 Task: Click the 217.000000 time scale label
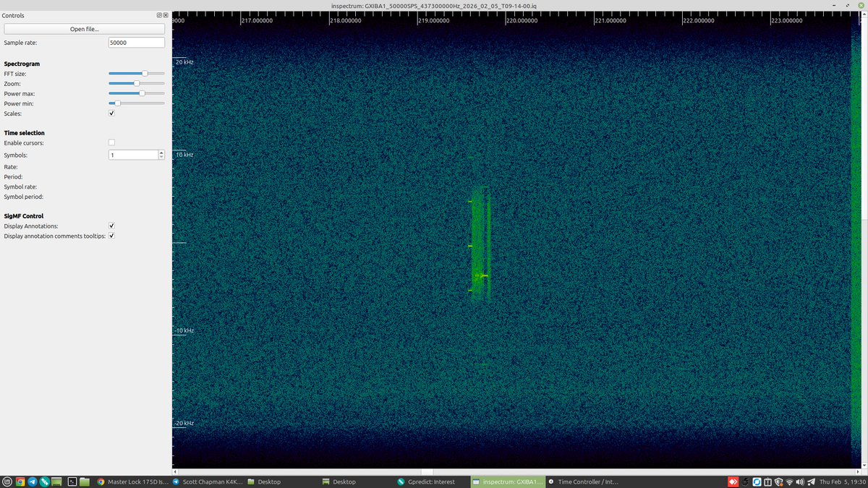[x=257, y=20]
